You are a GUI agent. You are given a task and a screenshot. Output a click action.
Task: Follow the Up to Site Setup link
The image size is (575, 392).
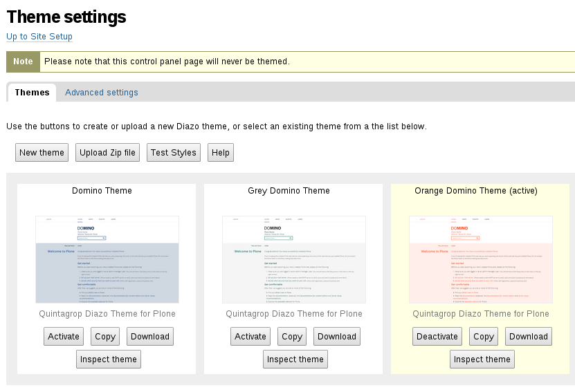click(x=39, y=37)
